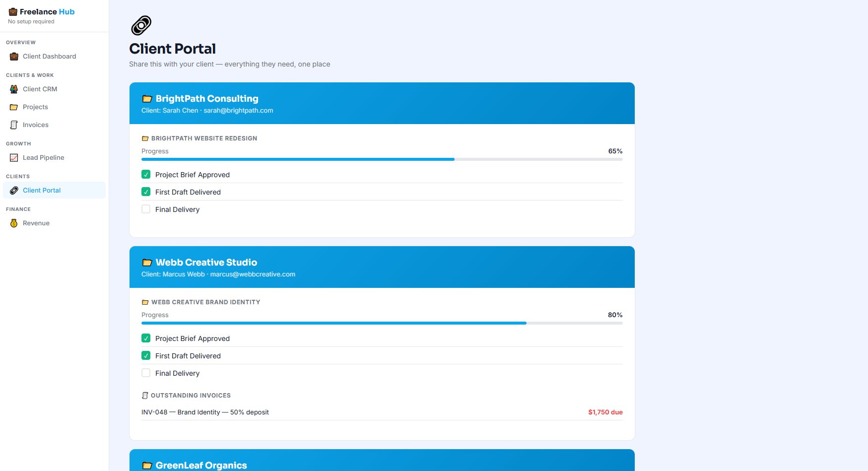Viewport: 868px width, 471px height.
Task: Click WEBB CREATIVE BRAND IDENTITY project label
Action: [x=205, y=302]
